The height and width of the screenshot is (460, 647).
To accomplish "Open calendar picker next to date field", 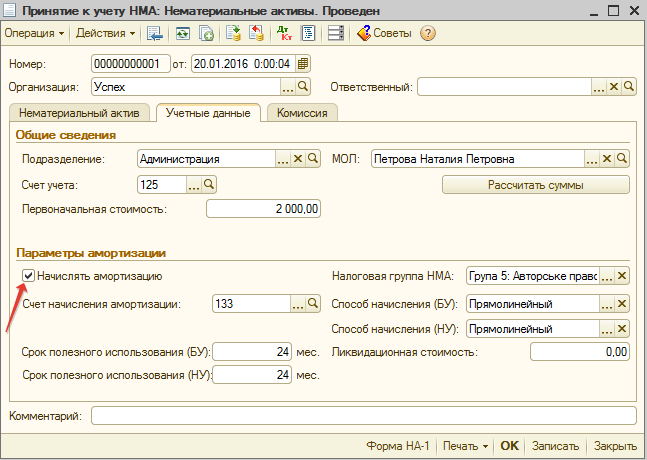I will [x=304, y=64].
